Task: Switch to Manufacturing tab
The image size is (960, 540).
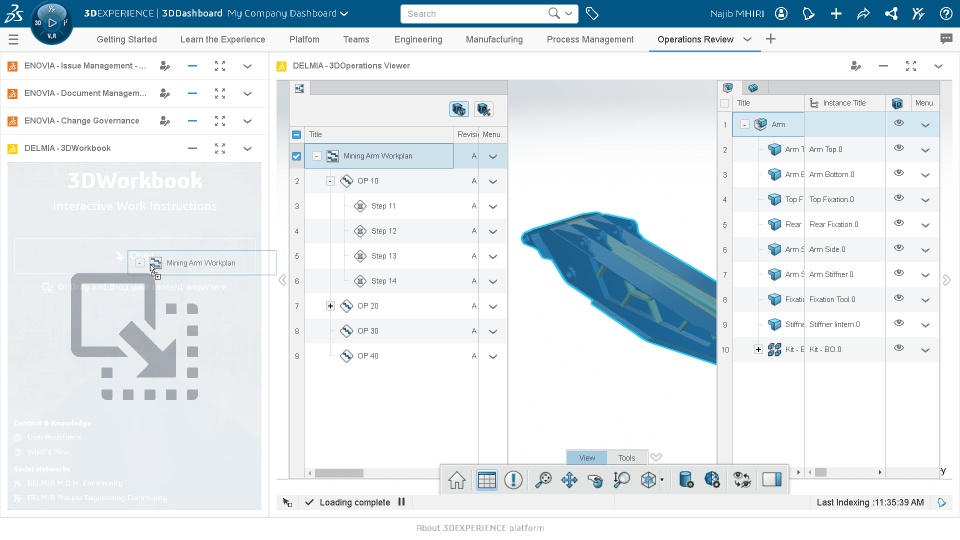Action: pos(494,39)
